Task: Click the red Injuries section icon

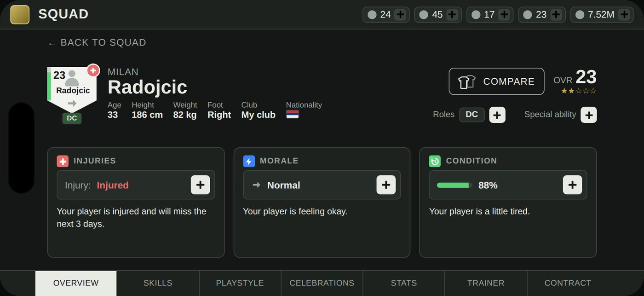Action: pos(63,161)
